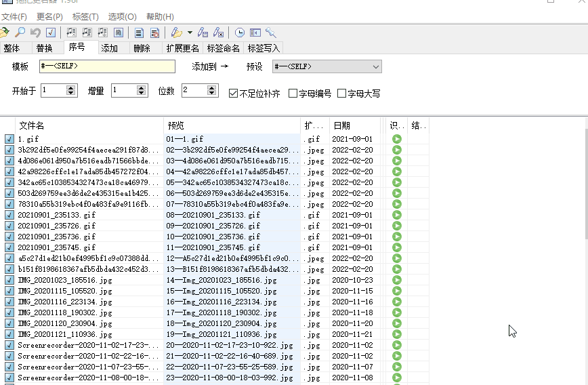Sort by the 文件名 column header

pos(89,125)
